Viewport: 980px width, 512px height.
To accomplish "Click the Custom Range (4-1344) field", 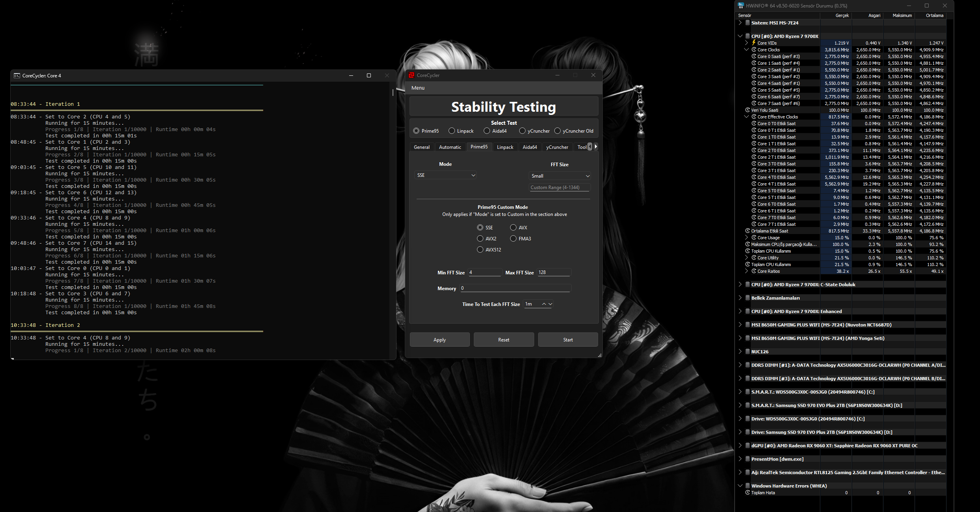I will coord(559,188).
